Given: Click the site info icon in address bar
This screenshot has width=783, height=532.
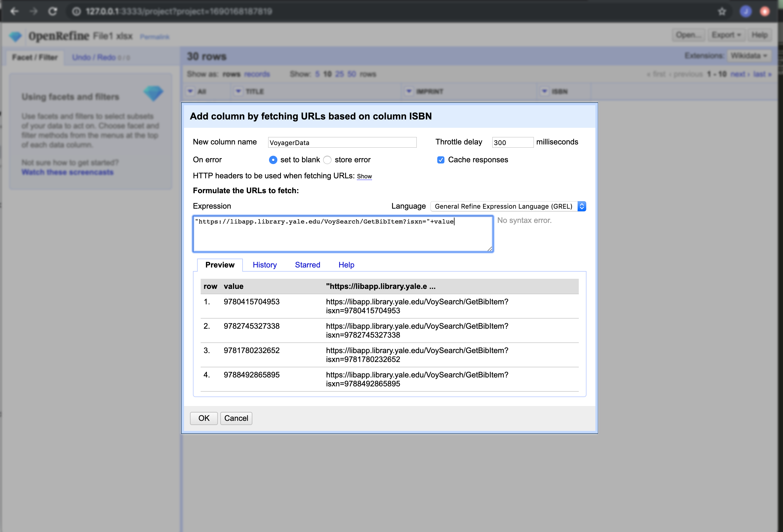Looking at the screenshot, I should 76,12.
